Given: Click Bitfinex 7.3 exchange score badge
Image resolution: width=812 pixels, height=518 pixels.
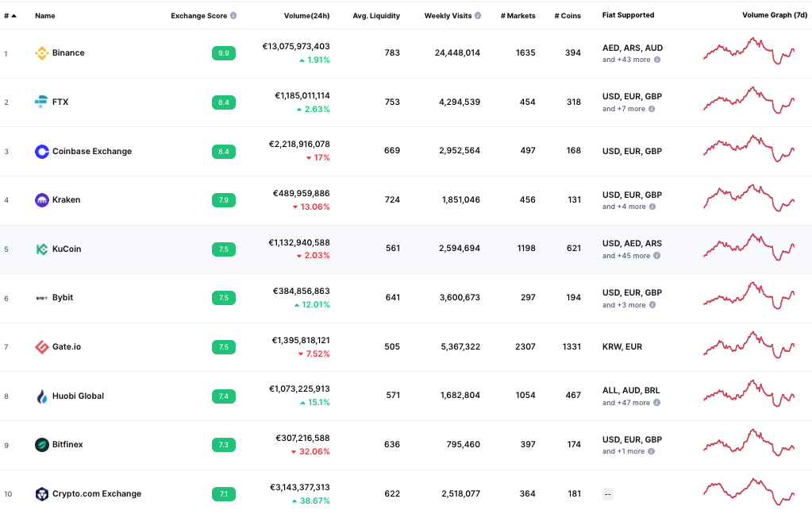Looking at the screenshot, I should pos(224,445).
